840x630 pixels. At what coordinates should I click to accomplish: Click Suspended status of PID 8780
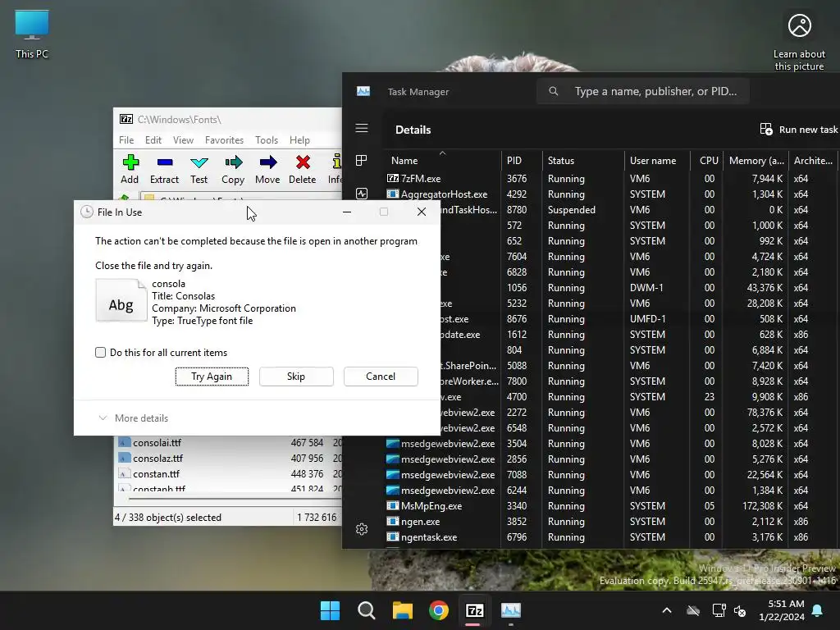[x=571, y=210]
